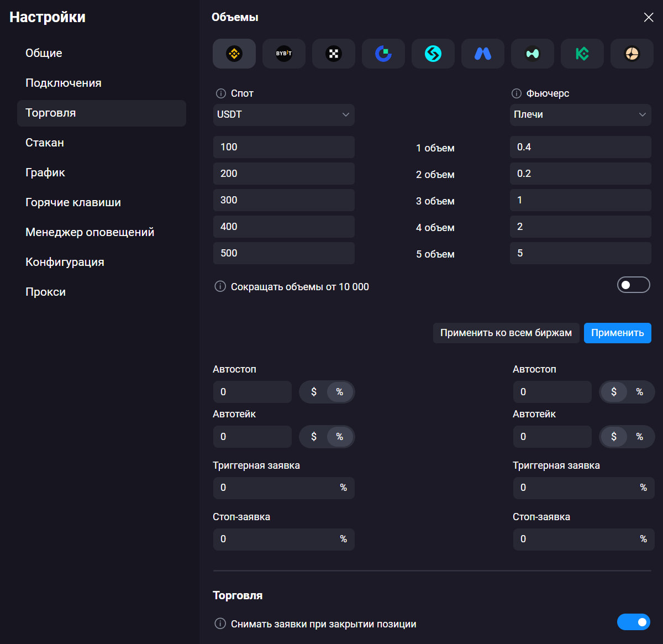The width and height of the screenshot is (663, 644).
Task: Select the MEXC exchange icon
Action: click(483, 54)
